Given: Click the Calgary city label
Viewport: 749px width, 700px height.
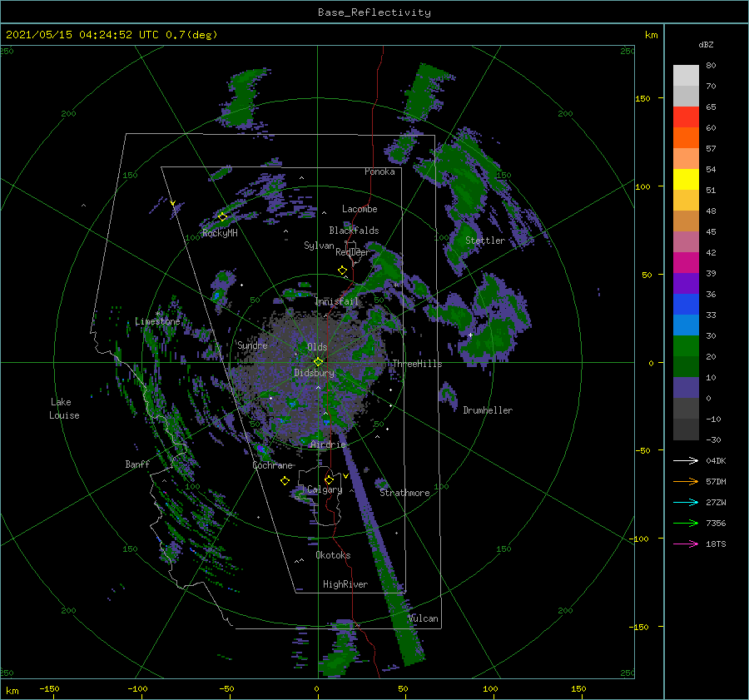Looking at the screenshot, I should pos(325,489).
